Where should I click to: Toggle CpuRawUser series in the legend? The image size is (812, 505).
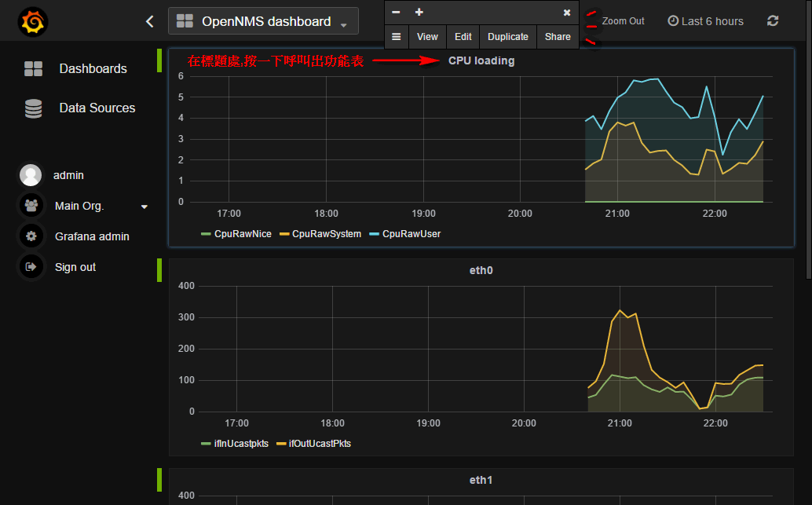[411, 233]
